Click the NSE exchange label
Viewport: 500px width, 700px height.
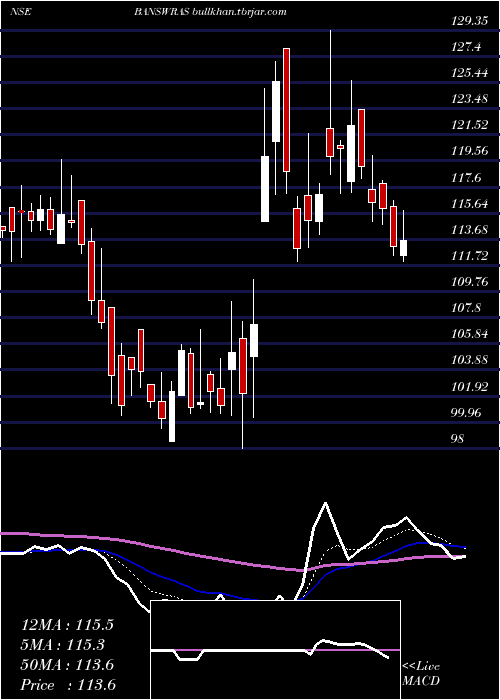(20, 12)
